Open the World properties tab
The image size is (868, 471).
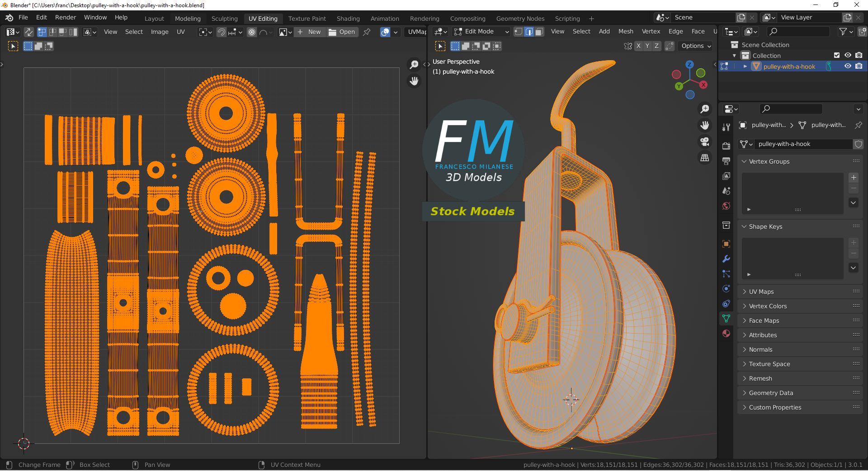tap(726, 206)
